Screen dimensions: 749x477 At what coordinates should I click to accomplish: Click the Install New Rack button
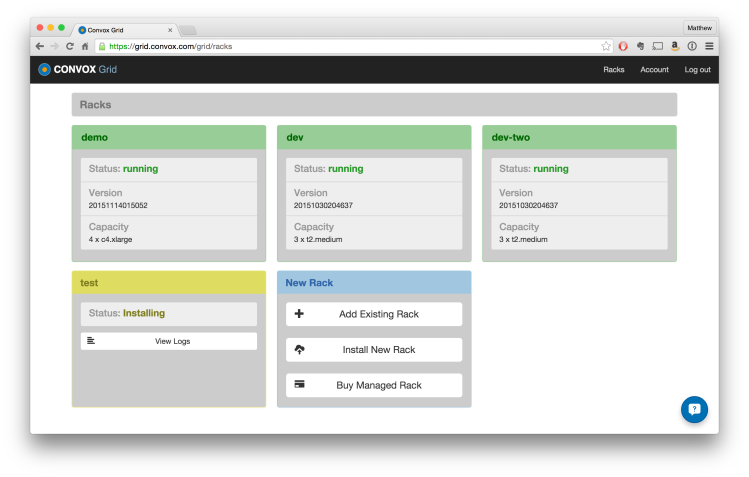pyautogui.click(x=374, y=350)
